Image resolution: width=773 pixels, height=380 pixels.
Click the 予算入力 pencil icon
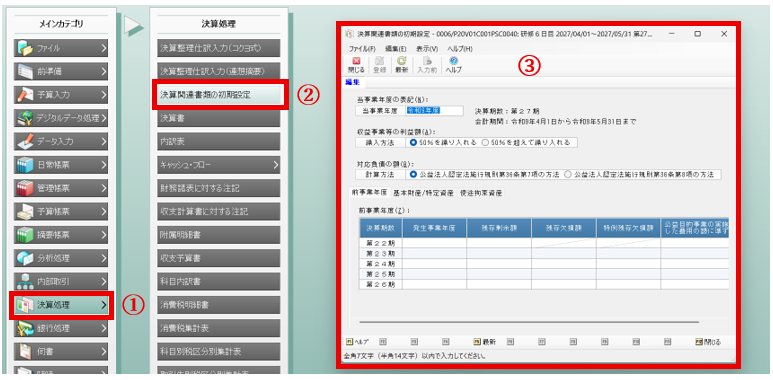click(25, 95)
